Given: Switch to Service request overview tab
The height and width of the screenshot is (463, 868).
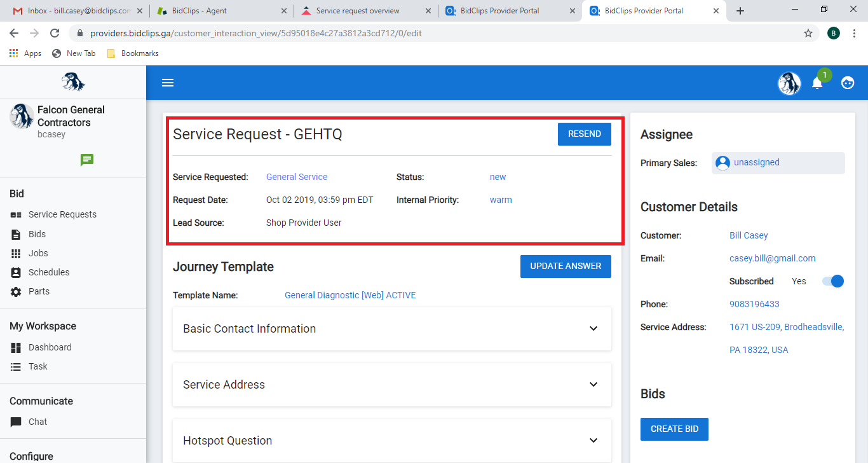Looking at the screenshot, I should pos(365,11).
